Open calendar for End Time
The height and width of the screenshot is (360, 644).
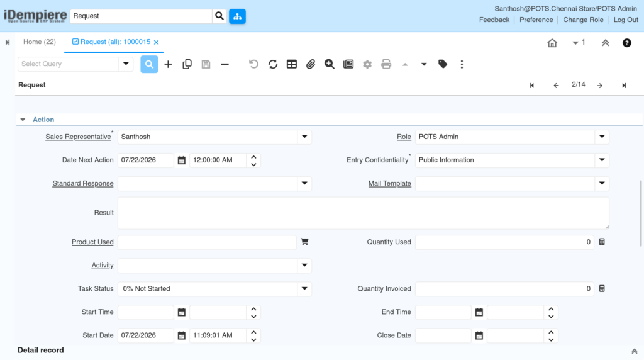pos(479,312)
